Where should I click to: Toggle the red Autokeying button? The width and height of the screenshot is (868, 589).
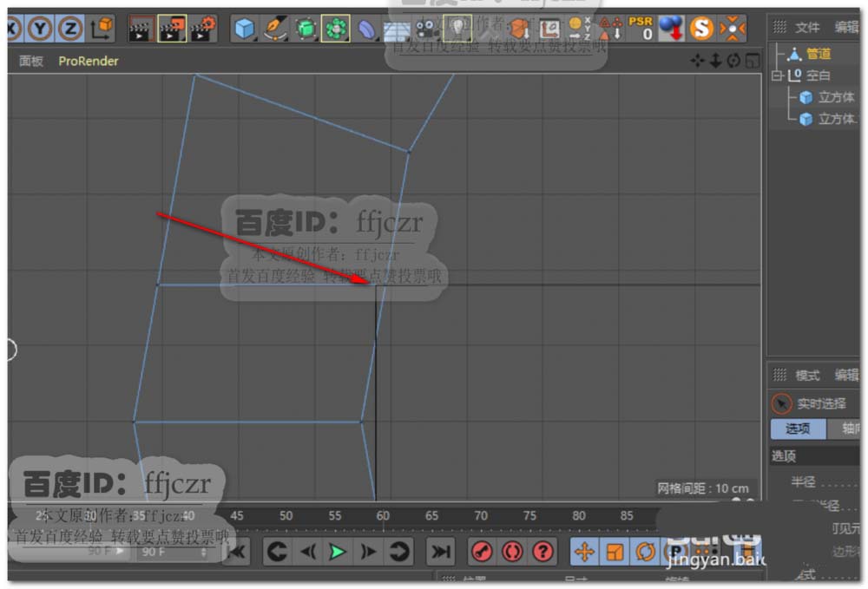click(513, 552)
